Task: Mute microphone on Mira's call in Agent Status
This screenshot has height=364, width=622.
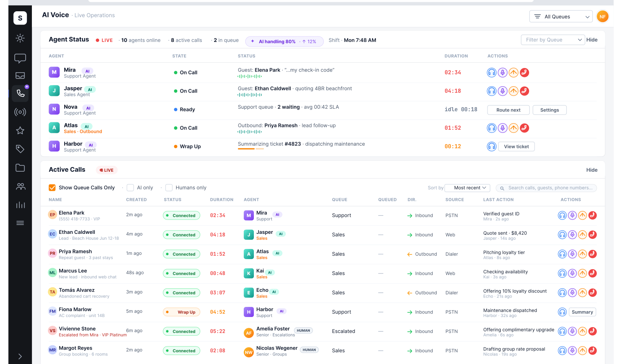Action: pyautogui.click(x=503, y=73)
